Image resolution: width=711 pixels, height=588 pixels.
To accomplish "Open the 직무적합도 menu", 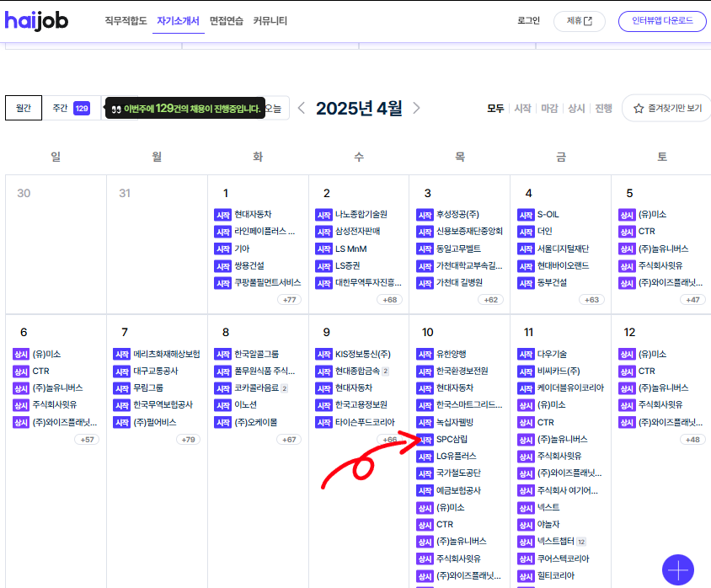I will tap(126, 21).
